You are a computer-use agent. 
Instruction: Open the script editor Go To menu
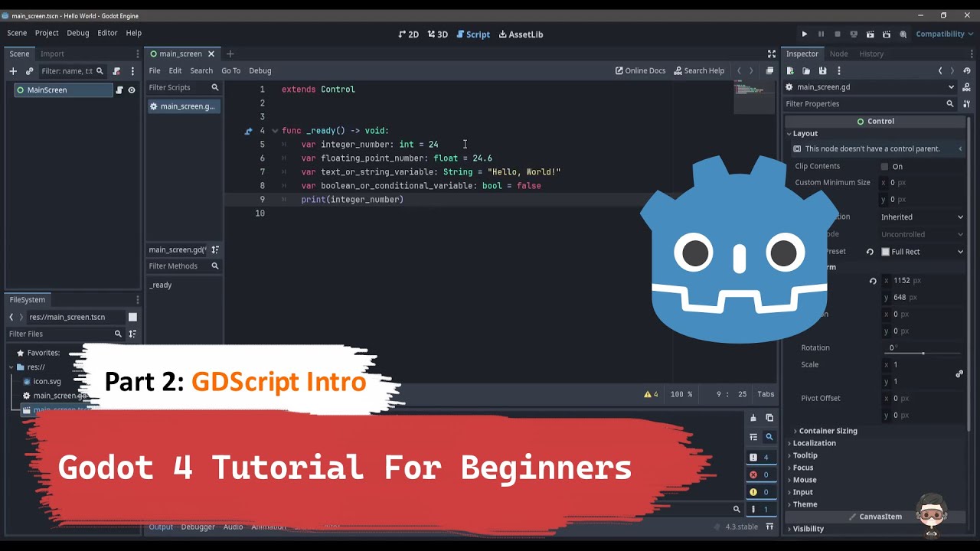pos(230,70)
